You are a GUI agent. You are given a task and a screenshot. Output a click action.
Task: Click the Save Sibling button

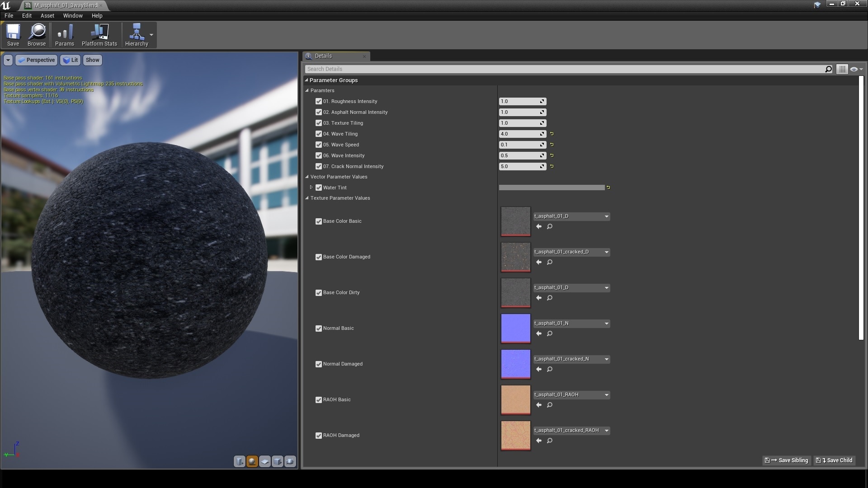787,460
